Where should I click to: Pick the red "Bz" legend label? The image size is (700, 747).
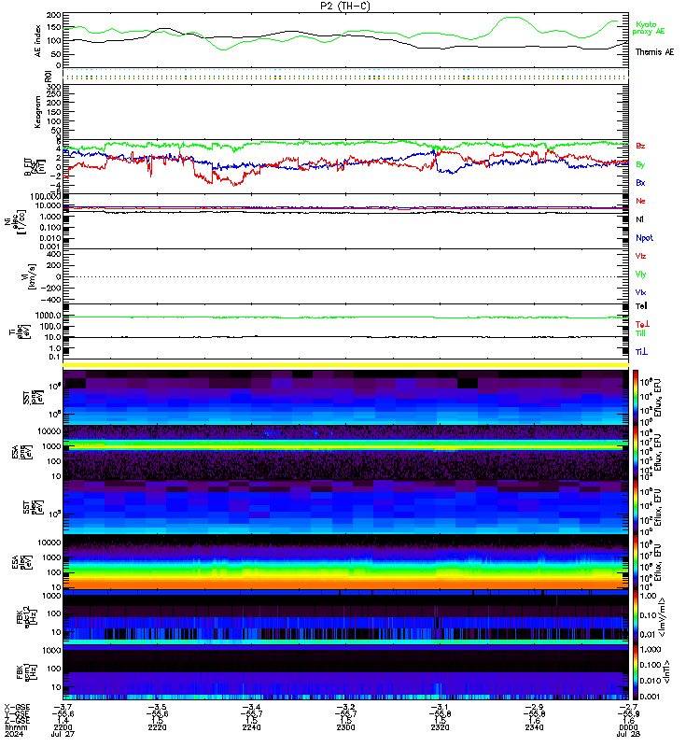[640, 146]
